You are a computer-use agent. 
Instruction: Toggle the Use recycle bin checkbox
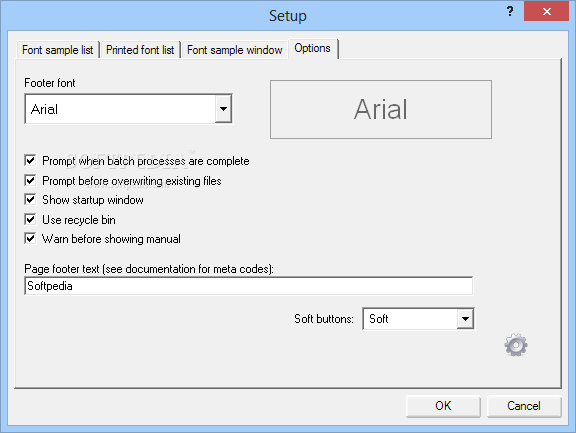pyautogui.click(x=30, y=219)
